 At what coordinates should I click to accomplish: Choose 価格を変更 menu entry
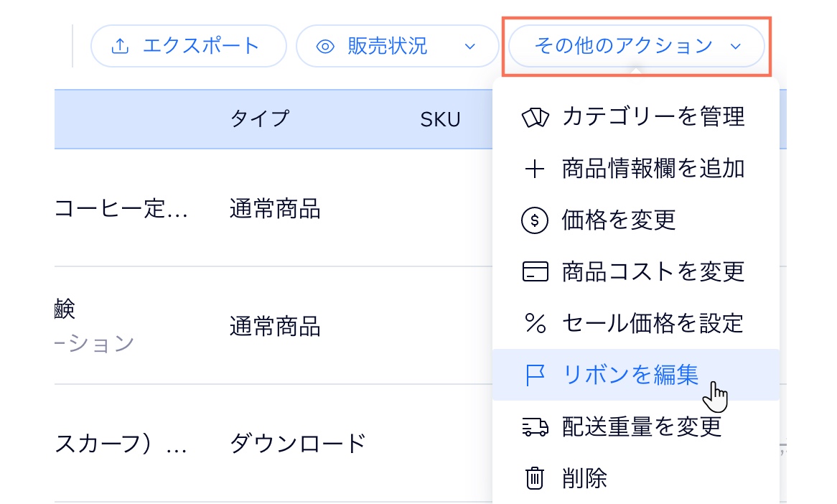point(619,220)
